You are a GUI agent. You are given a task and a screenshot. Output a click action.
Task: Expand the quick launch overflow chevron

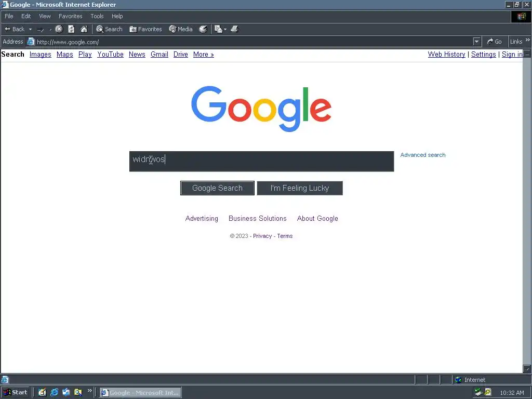[x=89, y=391]
